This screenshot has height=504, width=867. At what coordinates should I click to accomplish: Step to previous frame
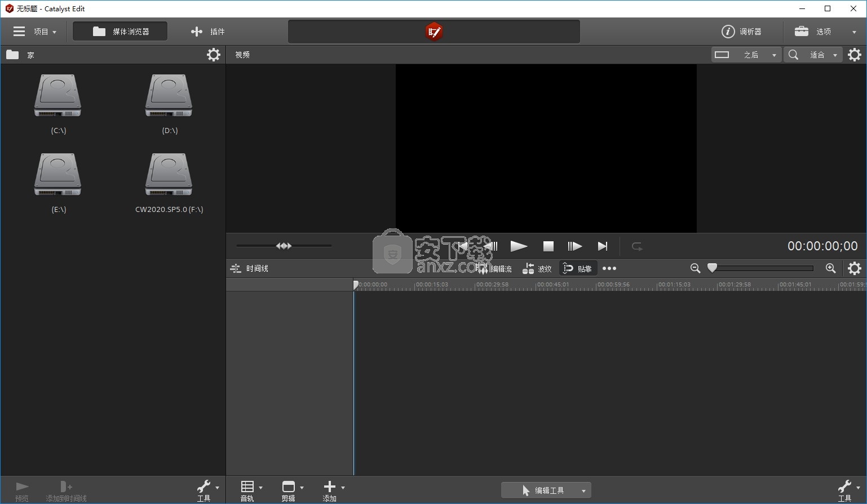491,246
